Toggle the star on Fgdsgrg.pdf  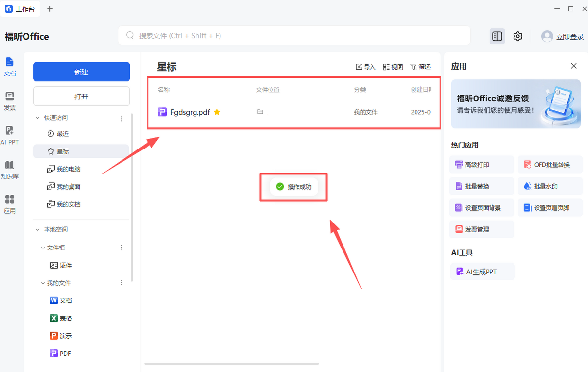[x=217, y=112]
